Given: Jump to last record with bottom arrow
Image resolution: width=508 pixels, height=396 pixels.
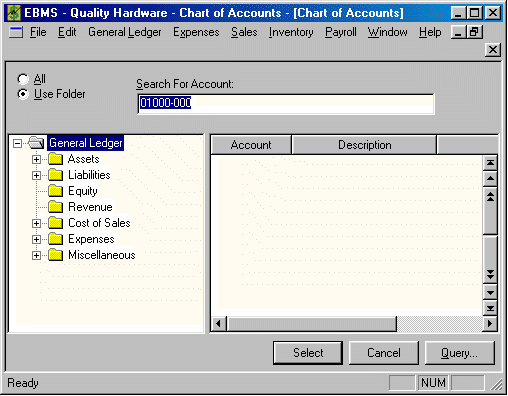Looking at the screenshot, I should point(490,308).
